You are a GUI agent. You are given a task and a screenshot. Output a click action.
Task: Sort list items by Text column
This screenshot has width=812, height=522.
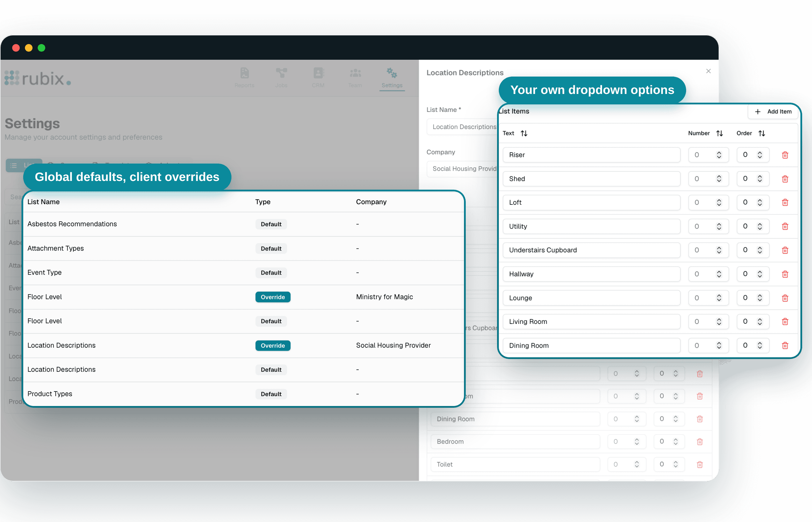524,133
